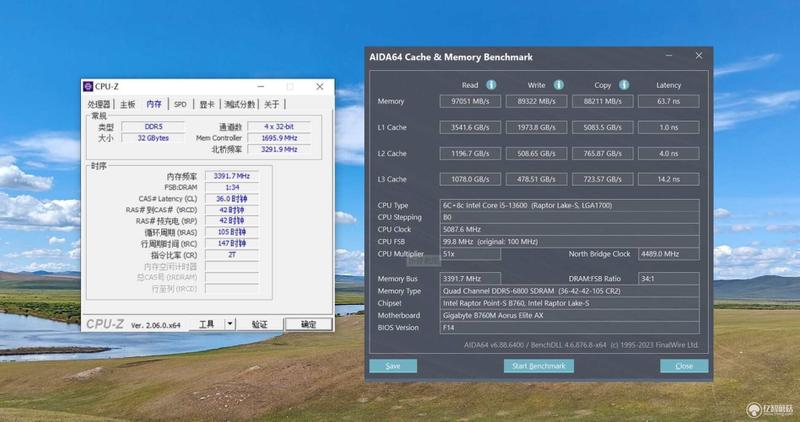Click the Memory Bus value in AIDA64
The height and width of the screenshot is (422, 800).
tap(470, 279)
